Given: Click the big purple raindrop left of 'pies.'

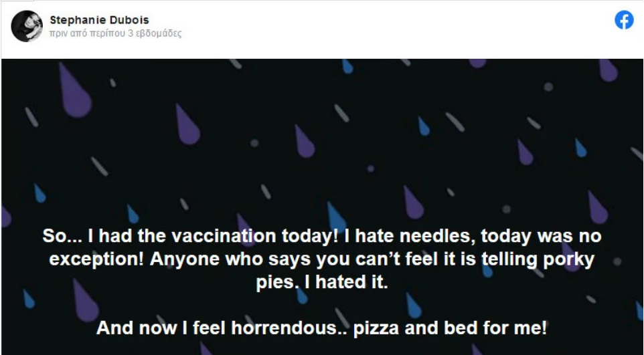Looking at the screenshot, I should (x=86, y=300).
